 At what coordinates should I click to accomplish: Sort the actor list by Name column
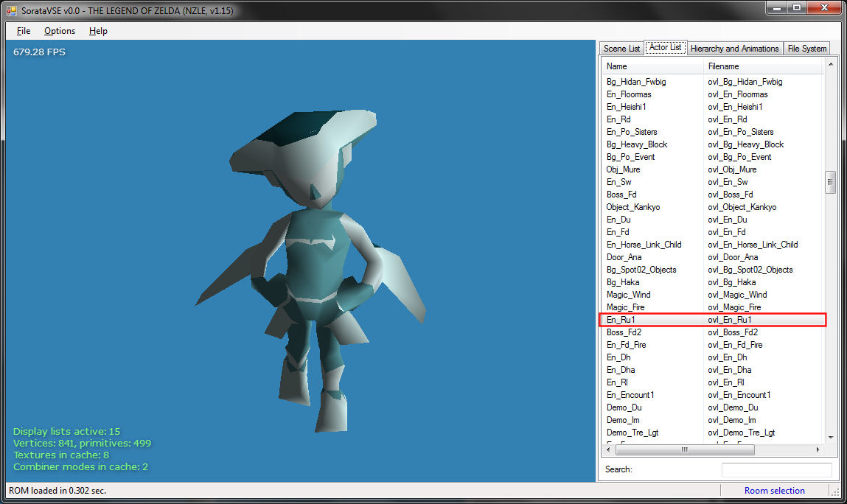pos(652,66)
